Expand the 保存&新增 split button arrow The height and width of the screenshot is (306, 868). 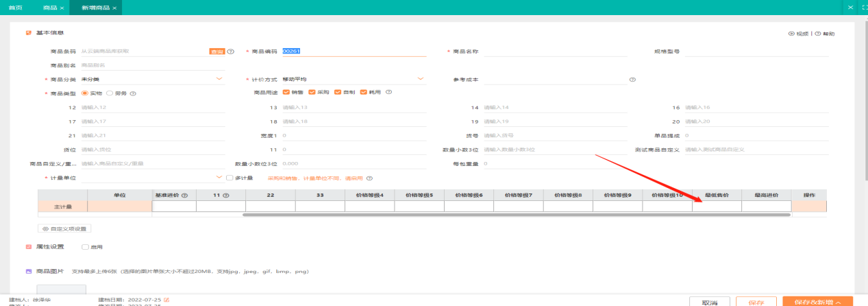(839, 302)
